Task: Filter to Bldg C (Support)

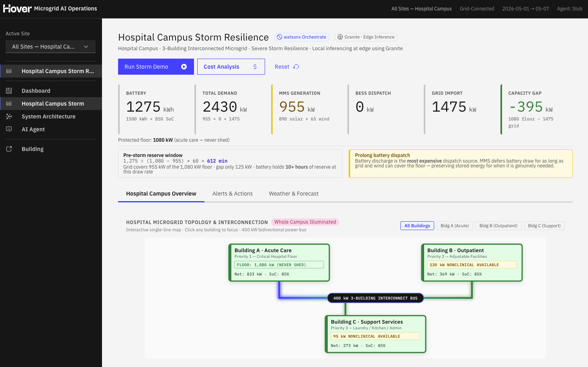Action: pyautogui.click(x=544, y=226)
